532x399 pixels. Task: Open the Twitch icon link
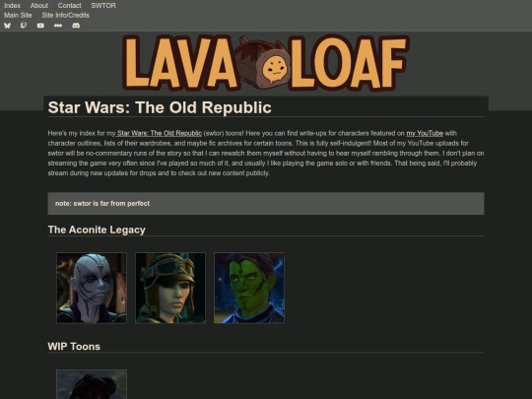24,26
